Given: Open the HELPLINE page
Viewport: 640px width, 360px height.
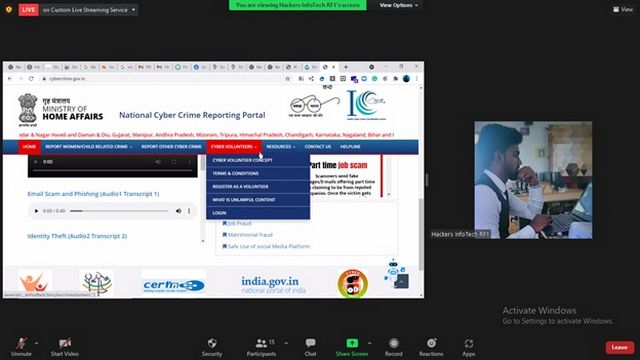Looking at the screenshot, I should click(x=350, y=147).
